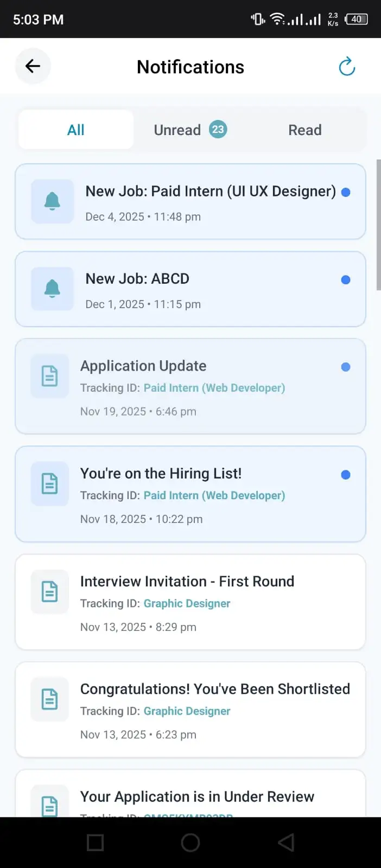The width and height of the screenshot is (381, 868).
Task: Tap bell icon on Paid Intern UI UX job
Action: pyautogui.click(x=52, y=201)
